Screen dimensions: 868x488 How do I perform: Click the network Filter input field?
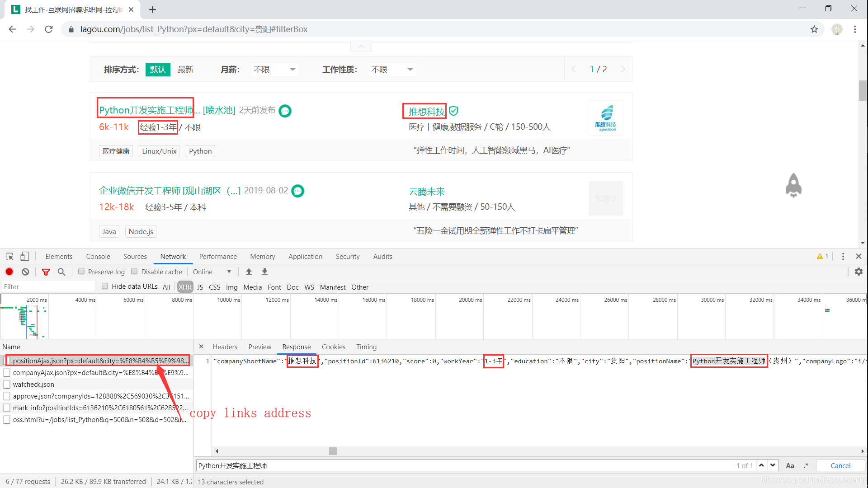click(x=48, y=286)
